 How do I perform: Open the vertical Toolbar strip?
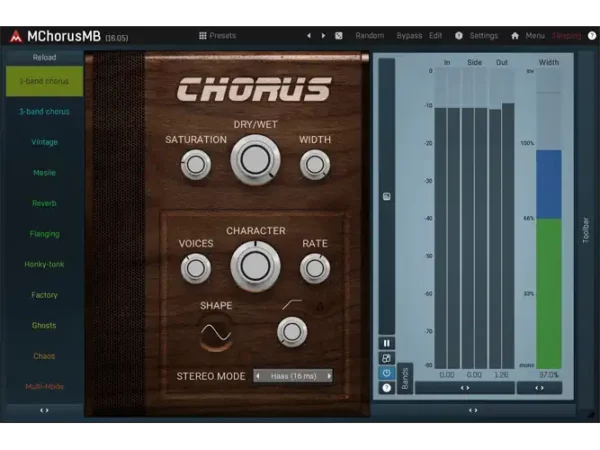(x=586, y=230)
